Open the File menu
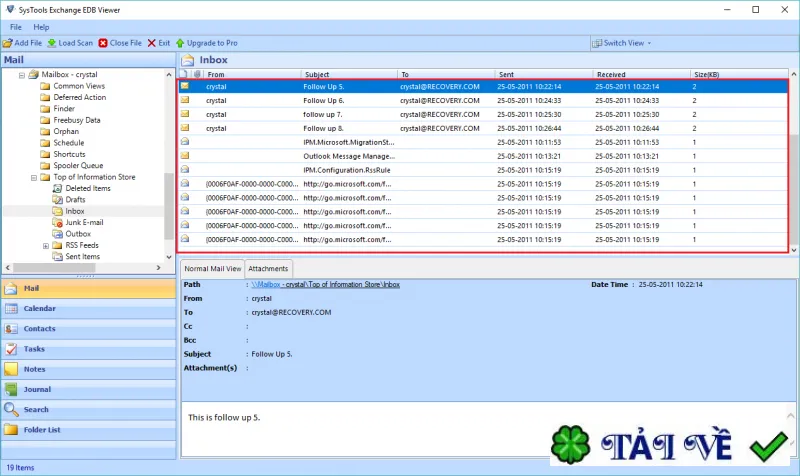Image resolution: width=800 pixels, height=476 pixels. coord(16,27)
